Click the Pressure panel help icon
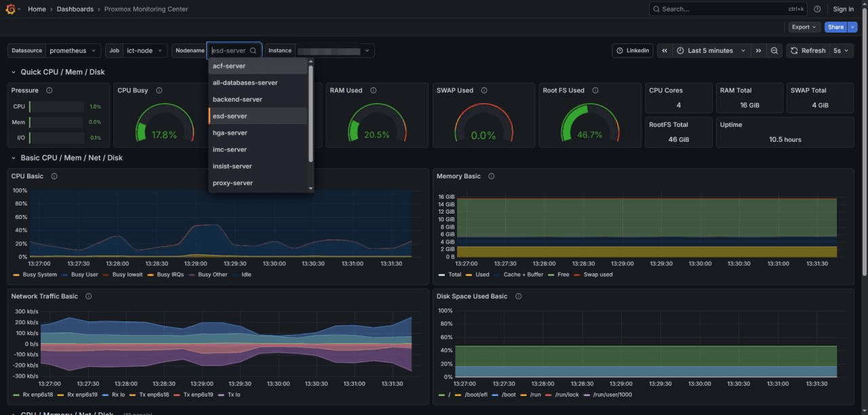Screen dimensions: 868x415 [47, 90]
